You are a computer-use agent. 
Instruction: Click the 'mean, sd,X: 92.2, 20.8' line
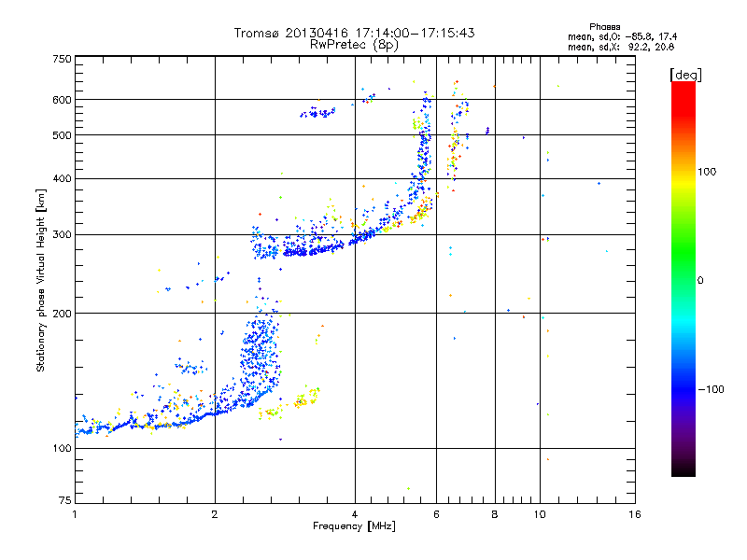[621, 47]
